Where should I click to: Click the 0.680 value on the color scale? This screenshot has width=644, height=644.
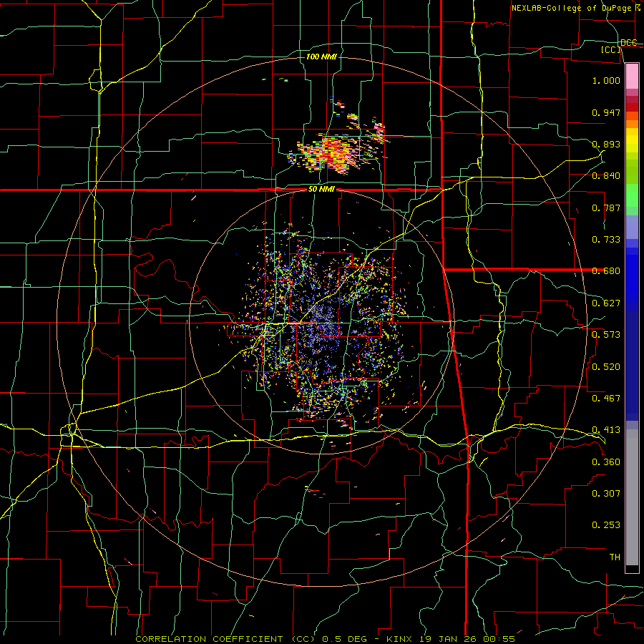606,271
